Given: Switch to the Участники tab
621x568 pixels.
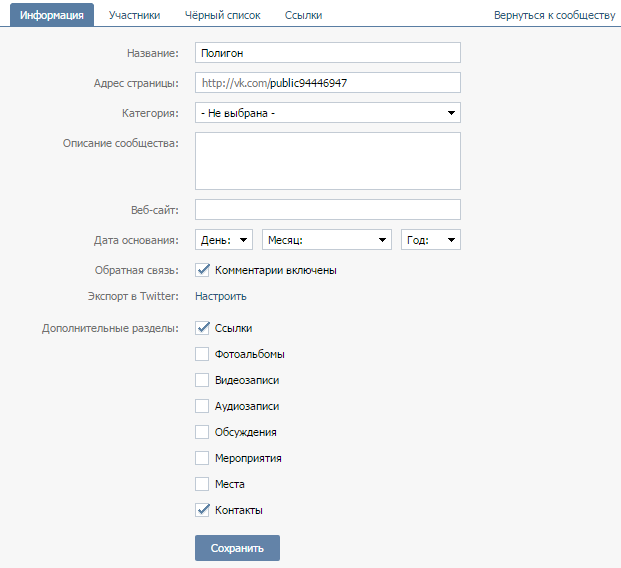Looking at the screenshot, I should (x=134, y=15).
